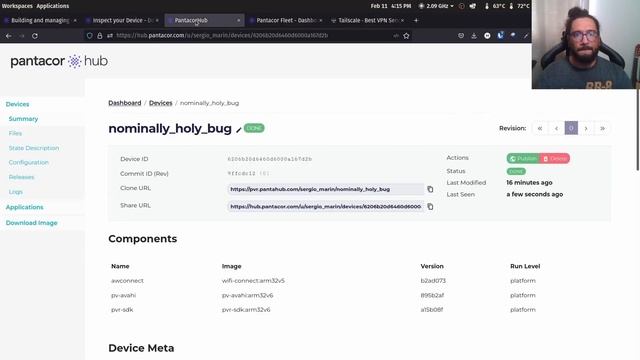
Task: Open Download Image in sidebar
Action: [31, 223]
